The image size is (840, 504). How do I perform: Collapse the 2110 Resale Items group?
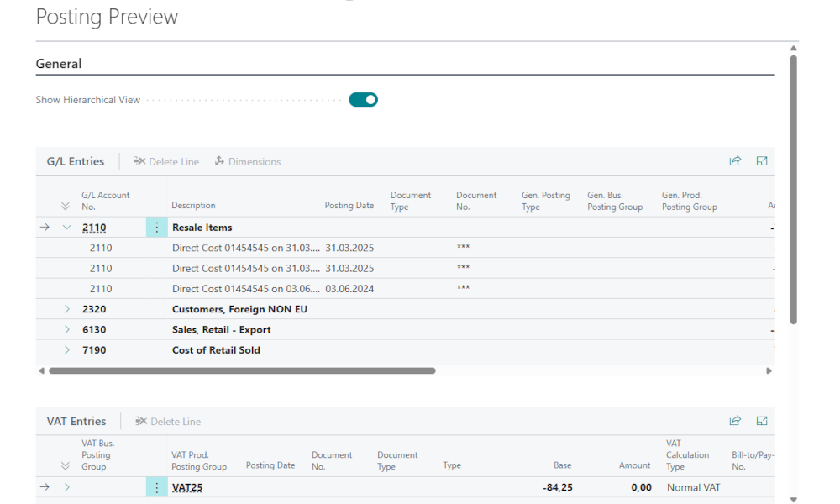66,227
